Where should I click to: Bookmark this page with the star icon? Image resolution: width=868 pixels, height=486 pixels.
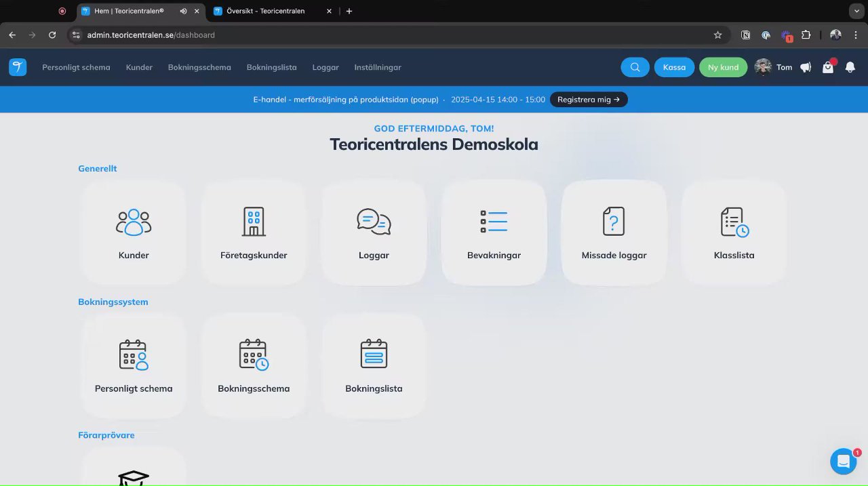pyautogui.click(x=717, y=35)
